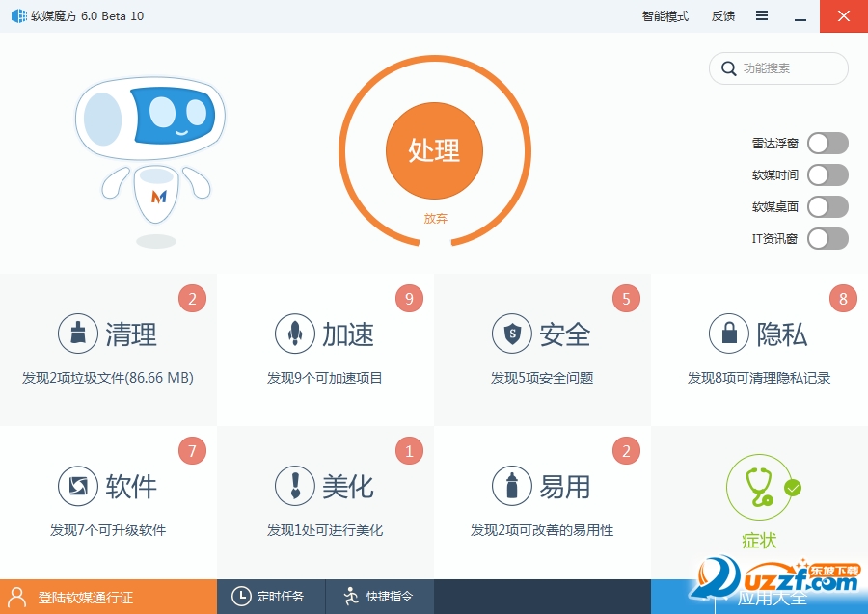The image size is (868, 614).
Task: Click the orange 处理 button
Action: coord(435,150)
